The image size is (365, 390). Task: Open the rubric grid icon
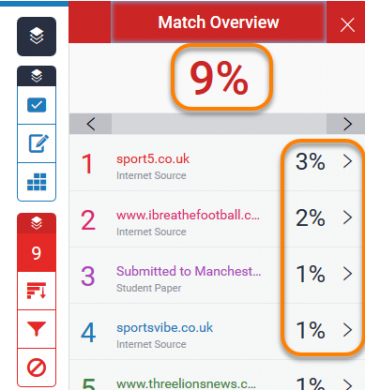tap(36, 182)
